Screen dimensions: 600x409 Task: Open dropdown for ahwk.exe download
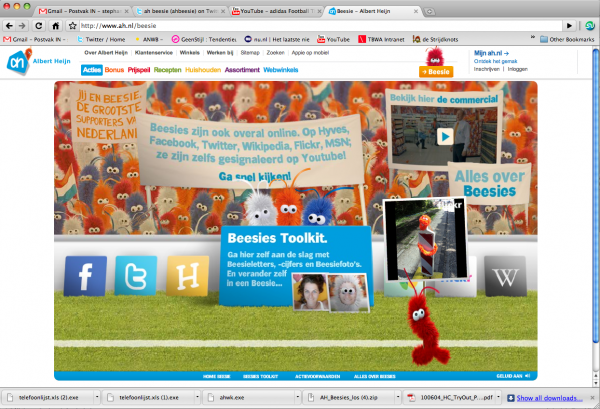(x=297, y=397)
